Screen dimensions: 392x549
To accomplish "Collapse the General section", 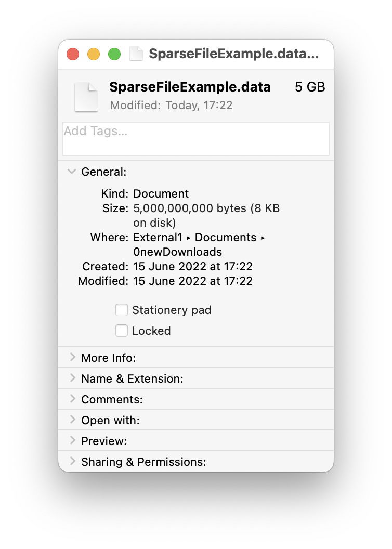I will tap(71, 172).
